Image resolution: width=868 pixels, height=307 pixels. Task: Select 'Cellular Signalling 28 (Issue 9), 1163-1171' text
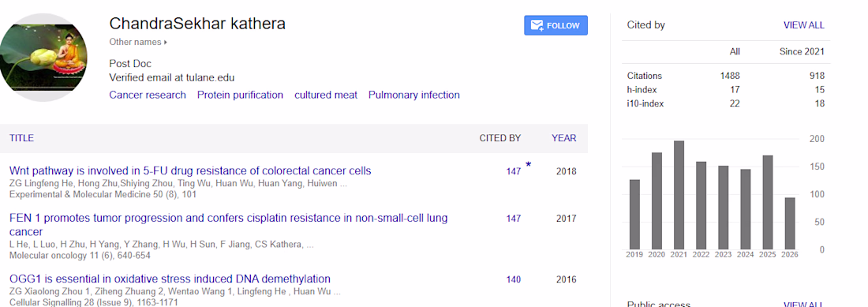click(94, 302)
